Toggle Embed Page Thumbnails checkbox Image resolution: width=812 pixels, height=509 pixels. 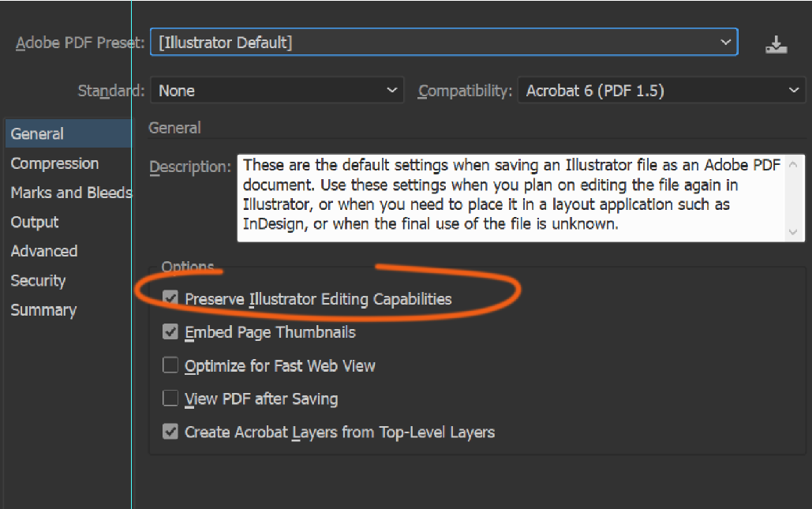[x=170, y=331]
